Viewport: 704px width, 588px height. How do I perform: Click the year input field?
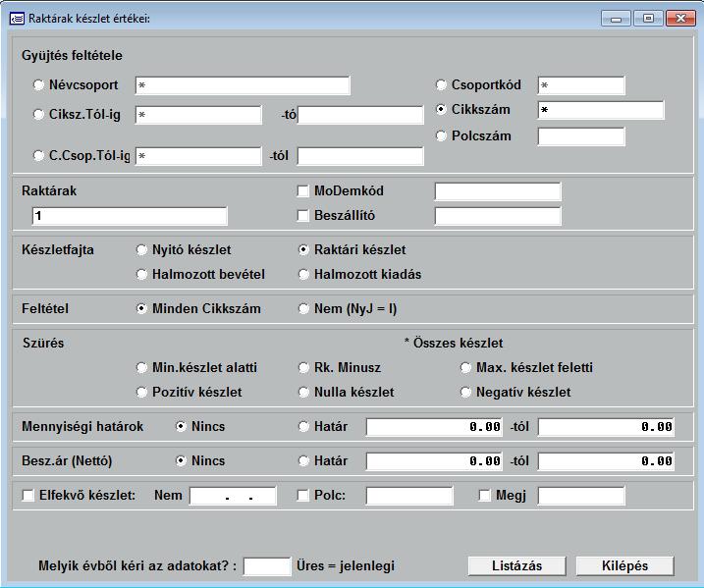(267, 566)
